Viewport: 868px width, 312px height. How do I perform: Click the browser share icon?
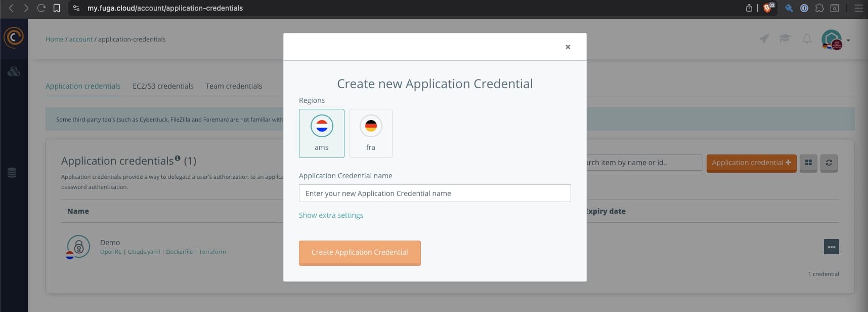pyautogui.click(x=749, y=8)
